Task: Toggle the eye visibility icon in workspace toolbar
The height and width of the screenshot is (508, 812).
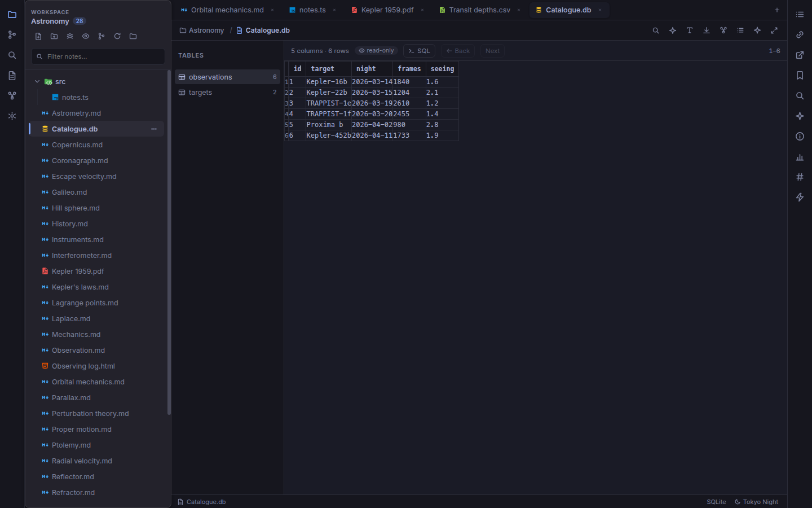Action: pyautogui.click(x=86, y=36)
